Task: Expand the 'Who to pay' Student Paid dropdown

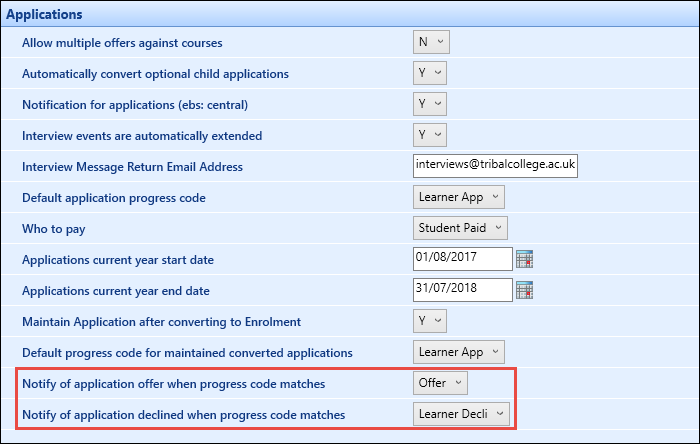Action: pos(460,228)
